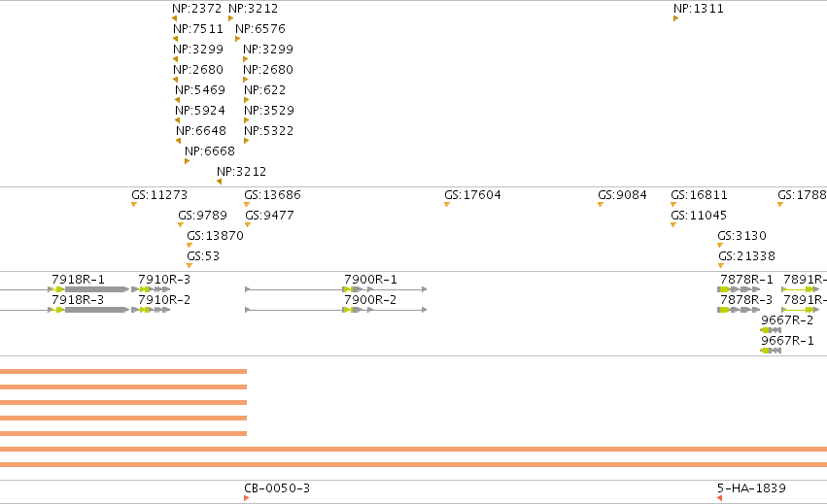Select transcript 9667R-2 gene model
The image size is (827, 504).
(771, 330)
